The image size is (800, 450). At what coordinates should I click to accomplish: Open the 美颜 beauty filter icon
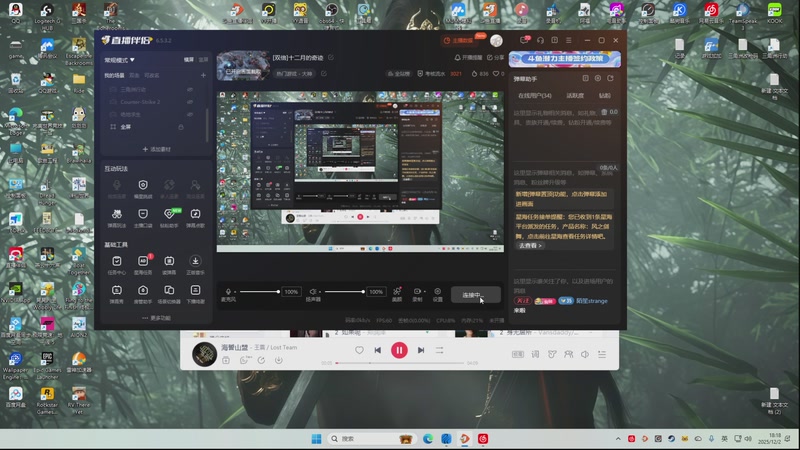[397, 292]
